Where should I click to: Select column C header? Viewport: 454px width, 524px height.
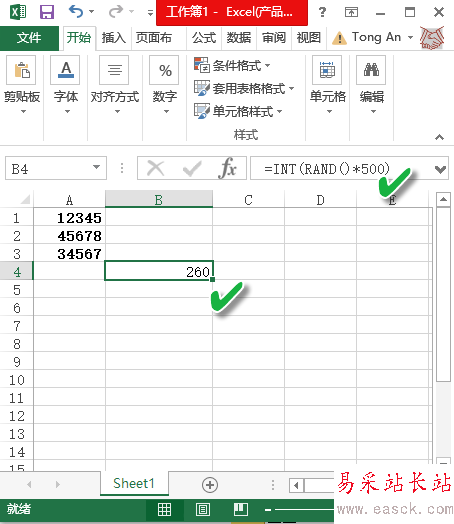pyautogui.click(x=248, y=200)
